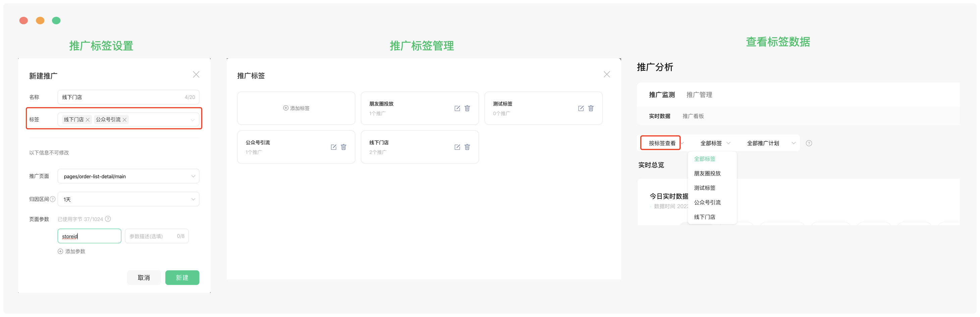This screenshot has height=317, width=980.
Task: Edit the 公众号引流 tag card
Action: coord(333,147)
